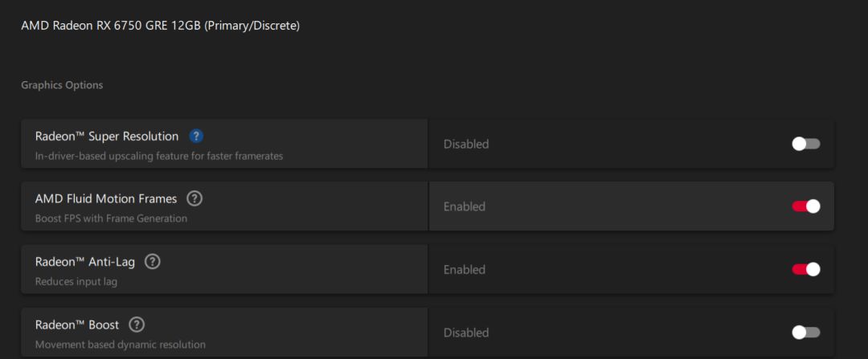Image resolution: width=868 pixels, height=359 pixels.
Task: Click the Enabled status beside Anti-Lag
Action: click(465, 270)
